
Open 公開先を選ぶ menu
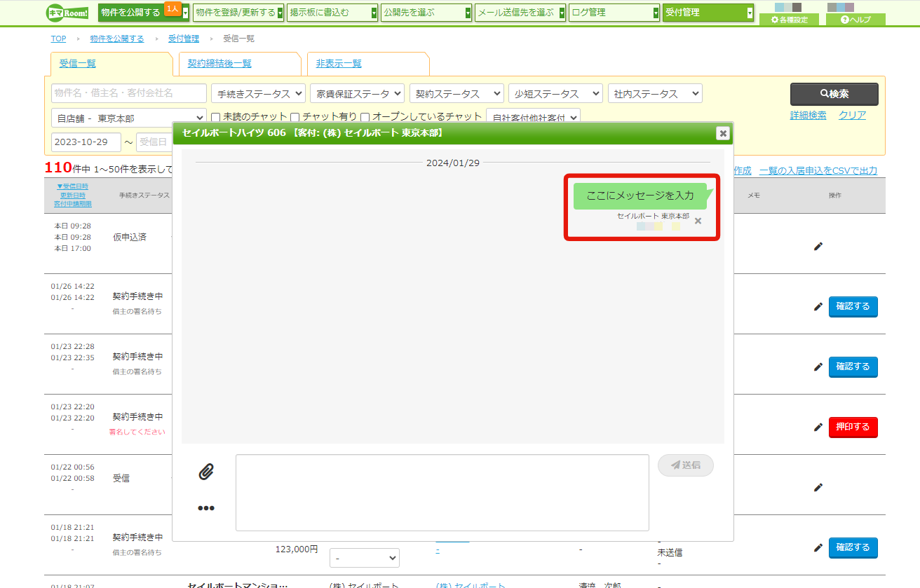coord(426,13)
